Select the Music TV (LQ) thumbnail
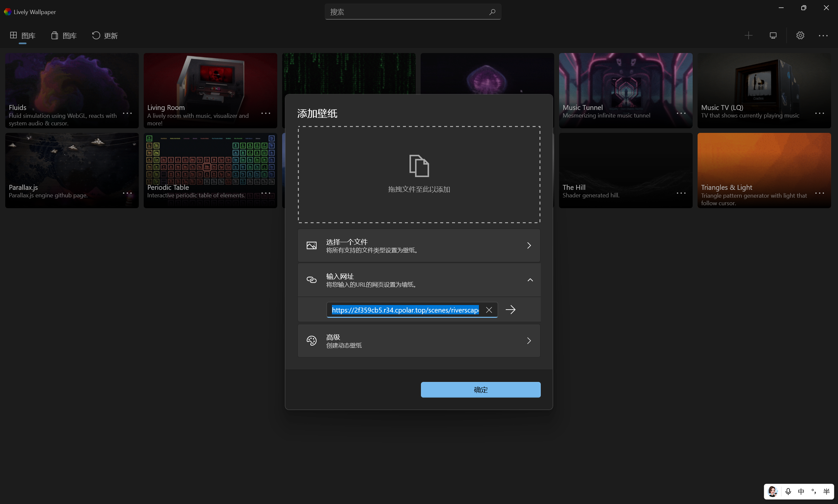The height and width of the screenshot is (504, 838). click(764, 90)
